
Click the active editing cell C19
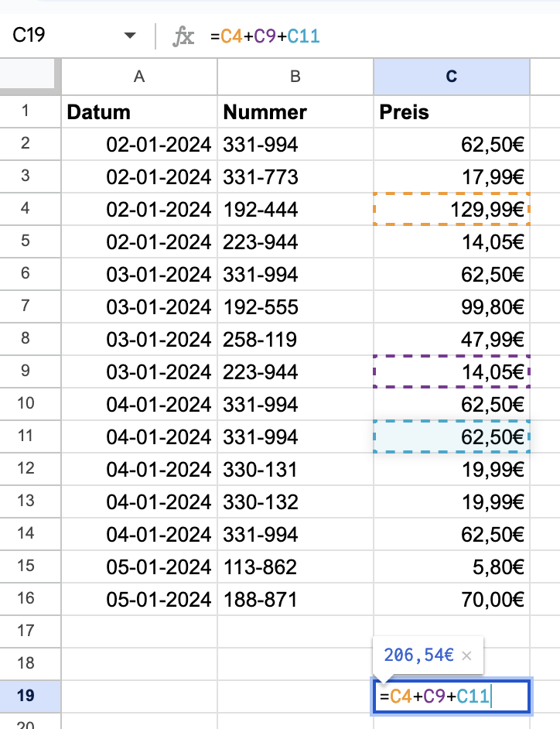tap(451, 696)
